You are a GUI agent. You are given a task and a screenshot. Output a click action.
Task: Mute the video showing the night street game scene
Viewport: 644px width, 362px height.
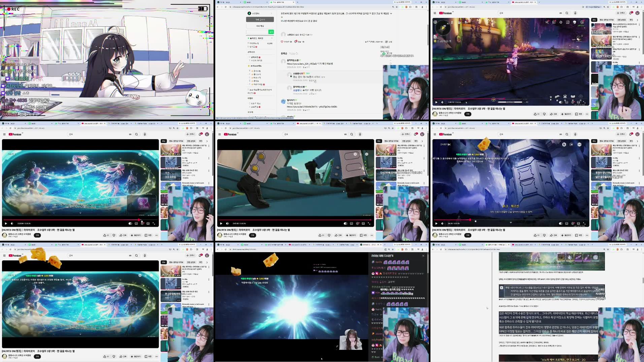[443, 102]
